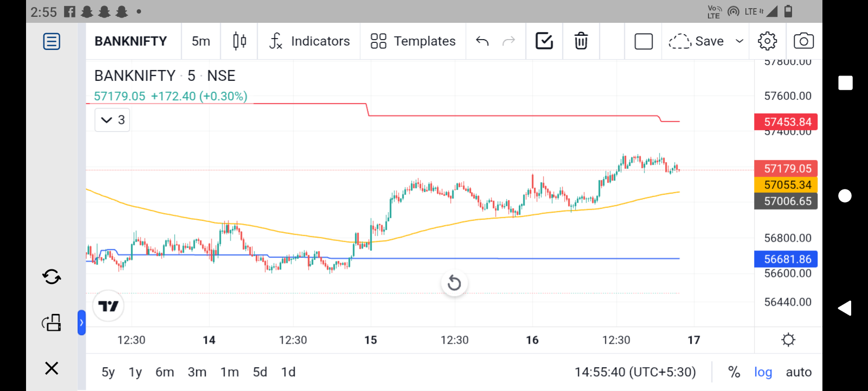The image size is (868, 391).
Task: Click date label 14 on time axis
Action: (209, 340)
